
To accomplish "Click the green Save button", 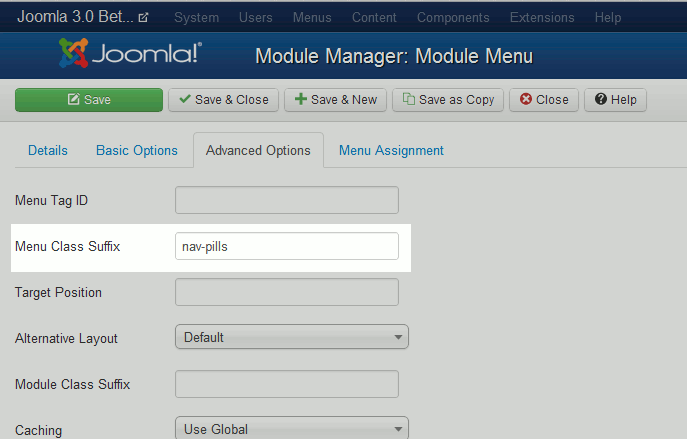I will [x=88, y=100].
